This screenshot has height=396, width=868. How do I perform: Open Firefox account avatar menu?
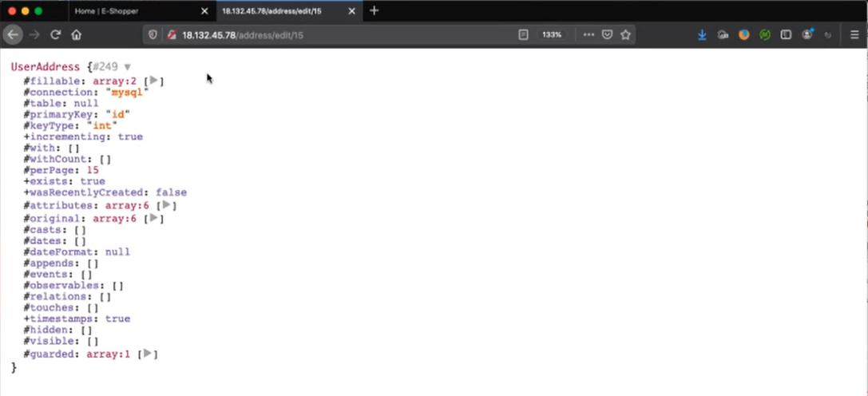click(x=807, y=35)
